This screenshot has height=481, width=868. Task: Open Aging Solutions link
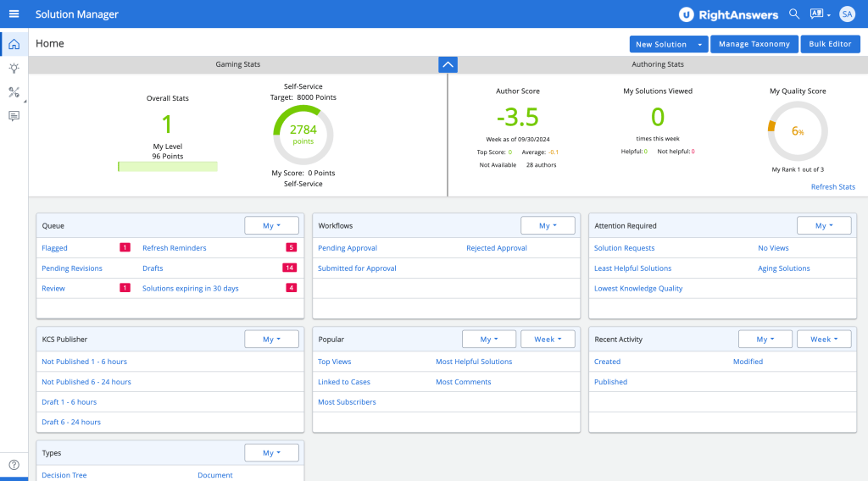(x=784, y=268)
